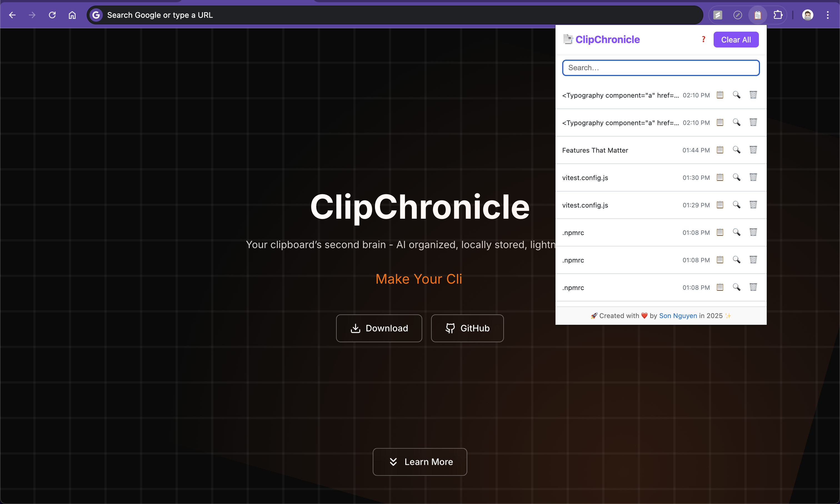
Task: Preview the first .npmrc clip entry
Action: [x=736, y=232]
